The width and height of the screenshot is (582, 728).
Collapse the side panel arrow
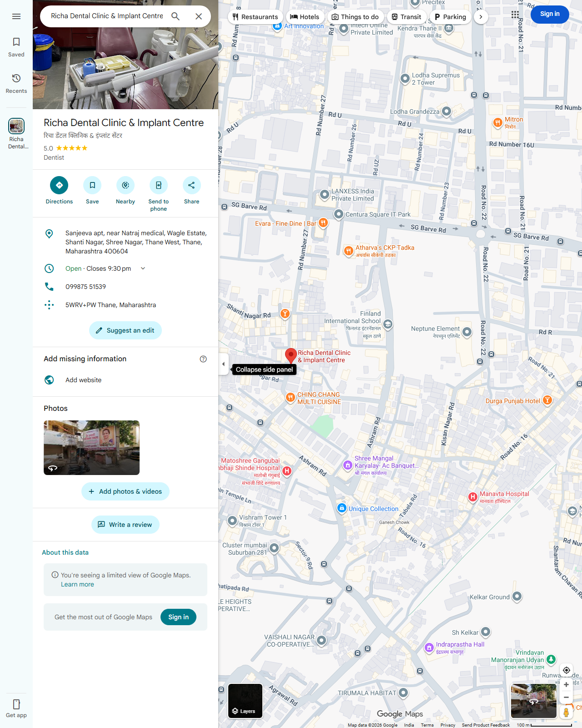223,364
